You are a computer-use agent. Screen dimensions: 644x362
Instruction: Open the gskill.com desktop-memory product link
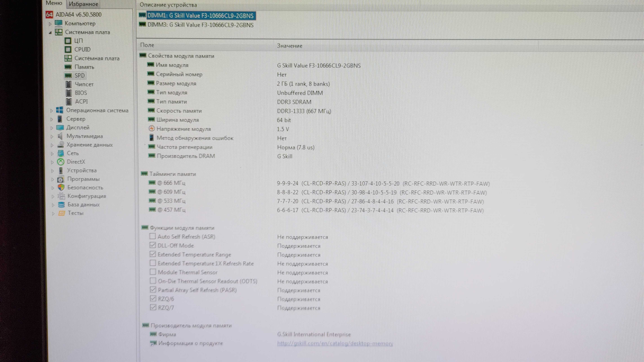pos(335,344)
